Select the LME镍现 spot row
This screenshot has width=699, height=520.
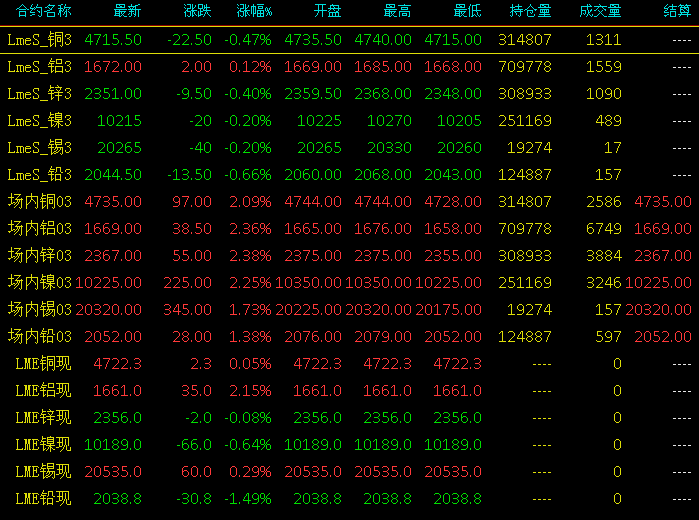[350, 445]
